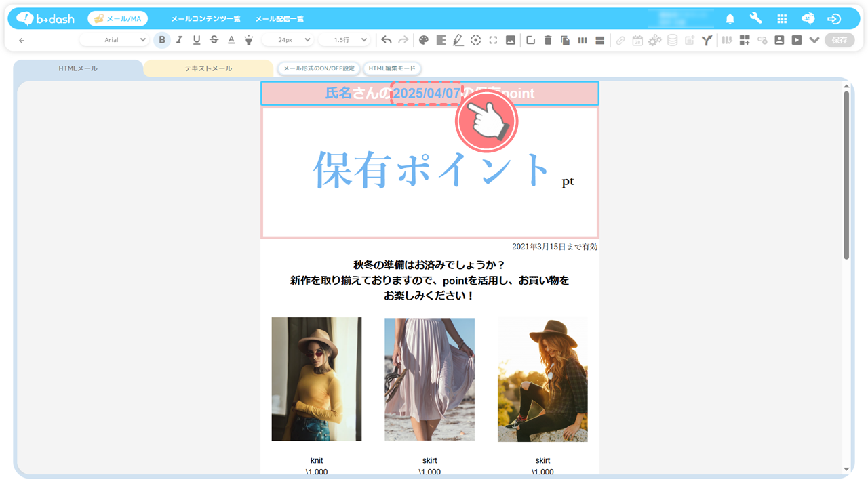Toggle underline formatting
868x488 pixels.
pyautogui.click(x=197, y=40)
